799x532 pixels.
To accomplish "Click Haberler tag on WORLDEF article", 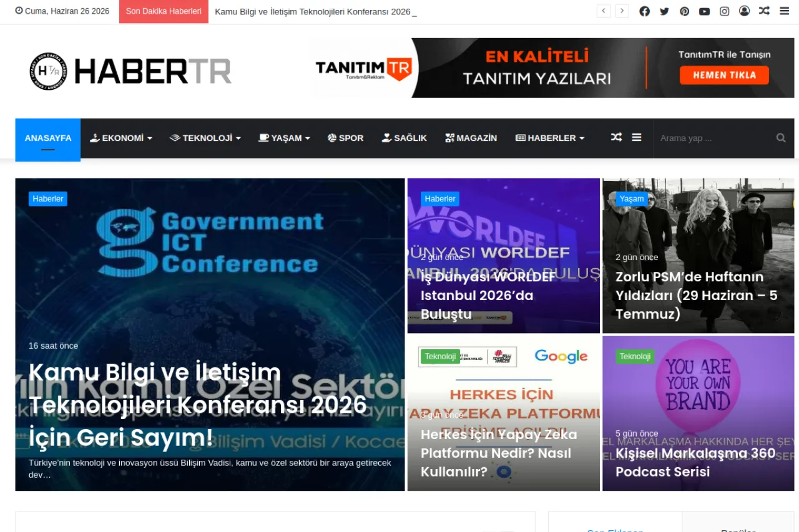I will pos(440,199).
